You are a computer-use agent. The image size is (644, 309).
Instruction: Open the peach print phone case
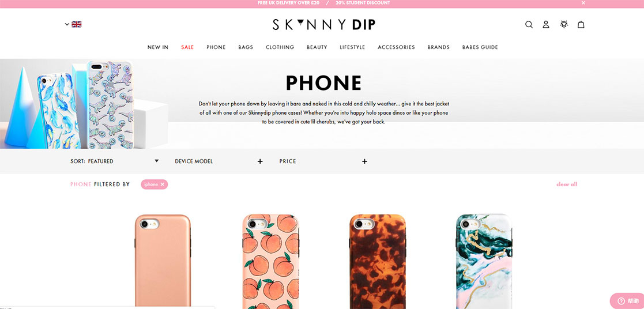pyautogui.click(x=270, y=261)
